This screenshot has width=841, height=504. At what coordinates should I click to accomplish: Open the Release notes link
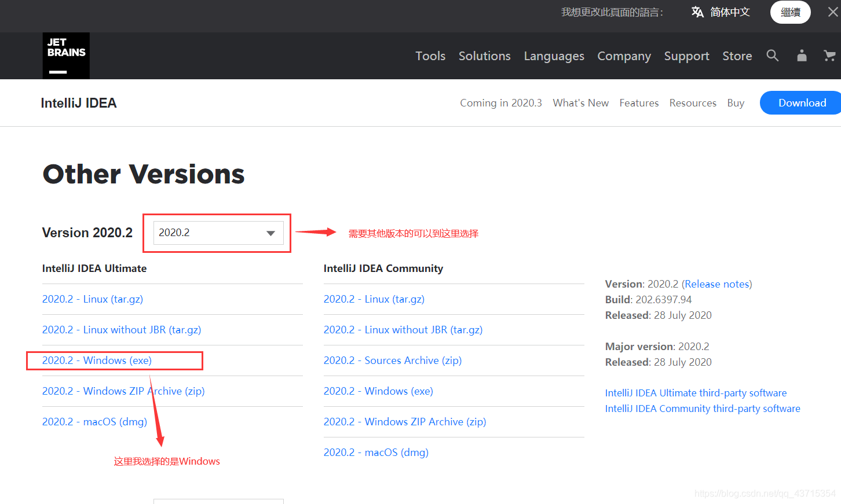point(717,284)
